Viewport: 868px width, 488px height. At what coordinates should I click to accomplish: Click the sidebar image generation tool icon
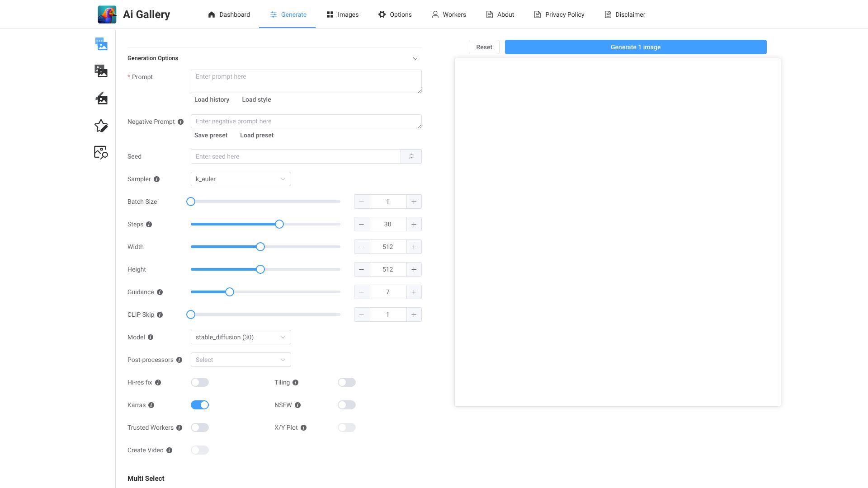click(x=101, y=43)
